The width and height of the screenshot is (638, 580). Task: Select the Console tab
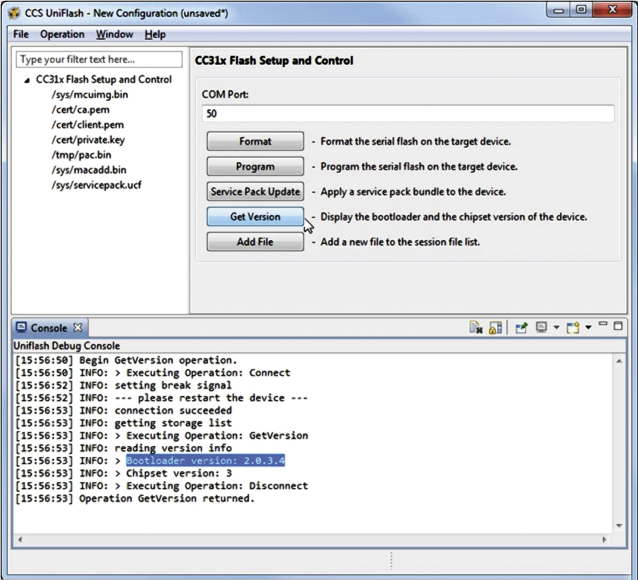[49, 328]
